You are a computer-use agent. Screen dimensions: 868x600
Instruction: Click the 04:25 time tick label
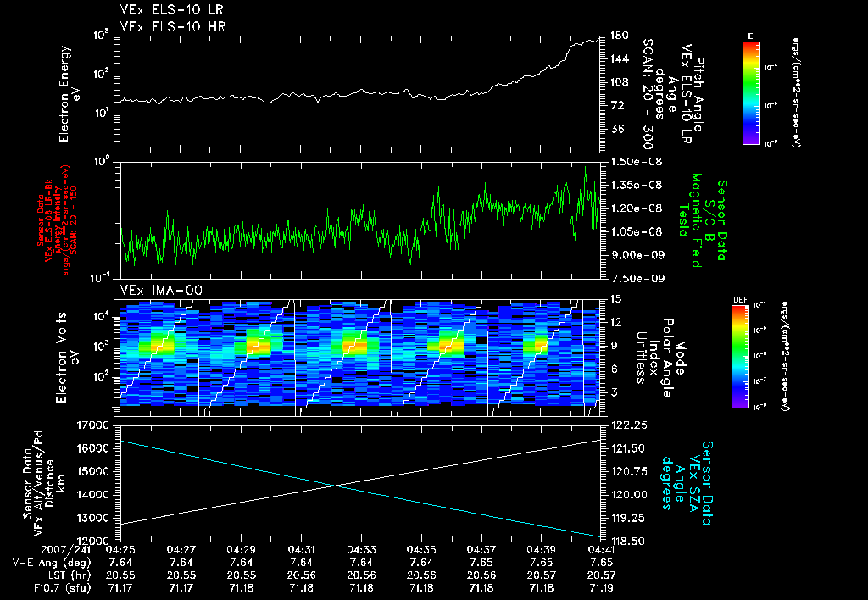pyautogui.click(x=120, y=550)
